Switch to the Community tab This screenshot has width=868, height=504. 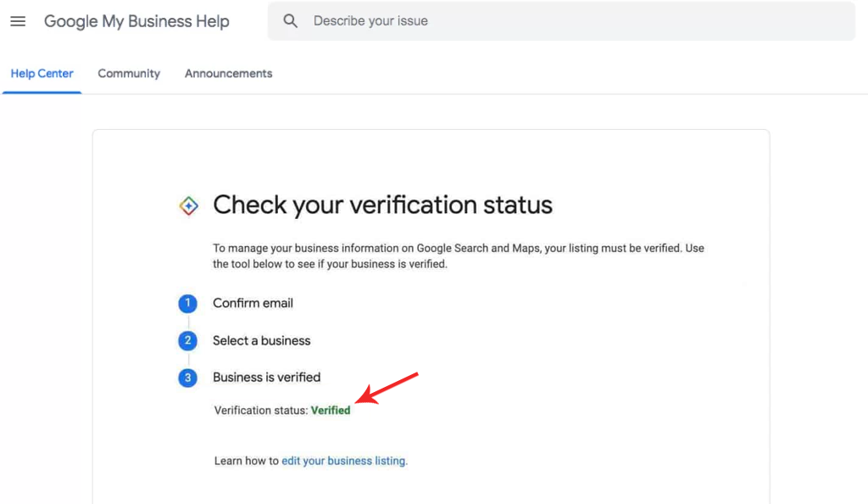coord(129,74)
